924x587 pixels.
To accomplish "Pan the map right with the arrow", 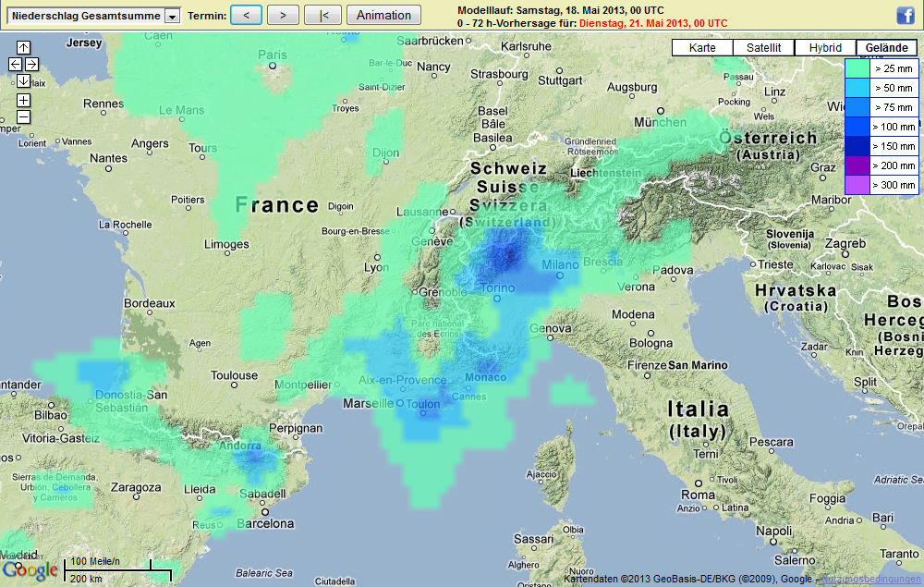I will click(x=31, y=64).
